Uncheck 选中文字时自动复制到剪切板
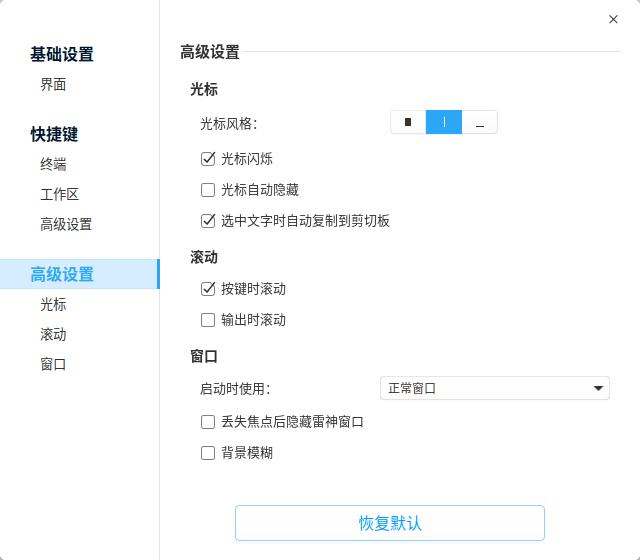The height and width of the screenshot is (560, 640). [208, 220]
